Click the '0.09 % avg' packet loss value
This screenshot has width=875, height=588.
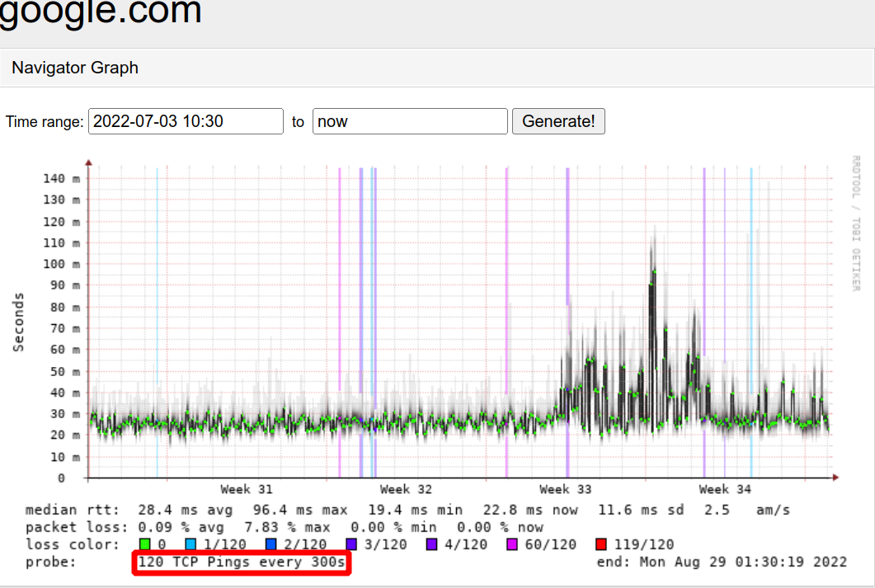181,527
